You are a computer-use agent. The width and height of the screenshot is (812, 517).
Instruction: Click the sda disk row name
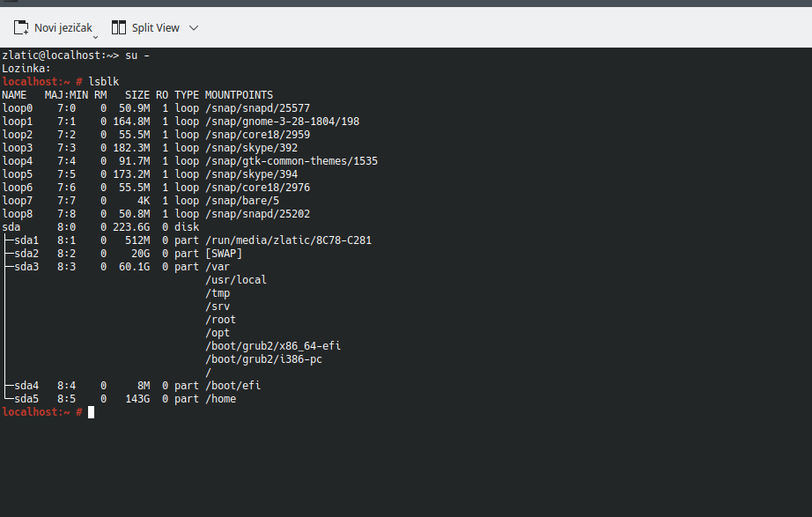[x=11, y=226]
